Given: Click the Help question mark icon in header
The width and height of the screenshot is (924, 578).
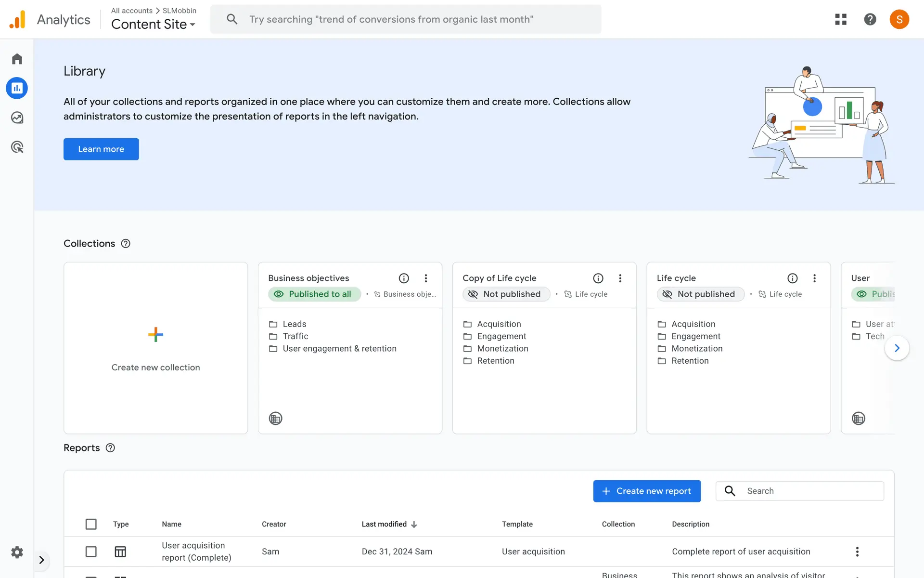Looking at the screenshot, I should coord(870,19).
